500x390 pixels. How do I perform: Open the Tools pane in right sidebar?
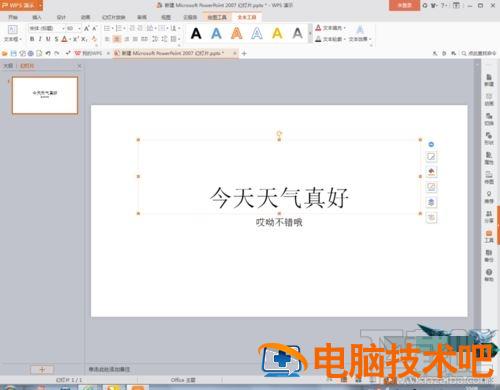point(489,236)
